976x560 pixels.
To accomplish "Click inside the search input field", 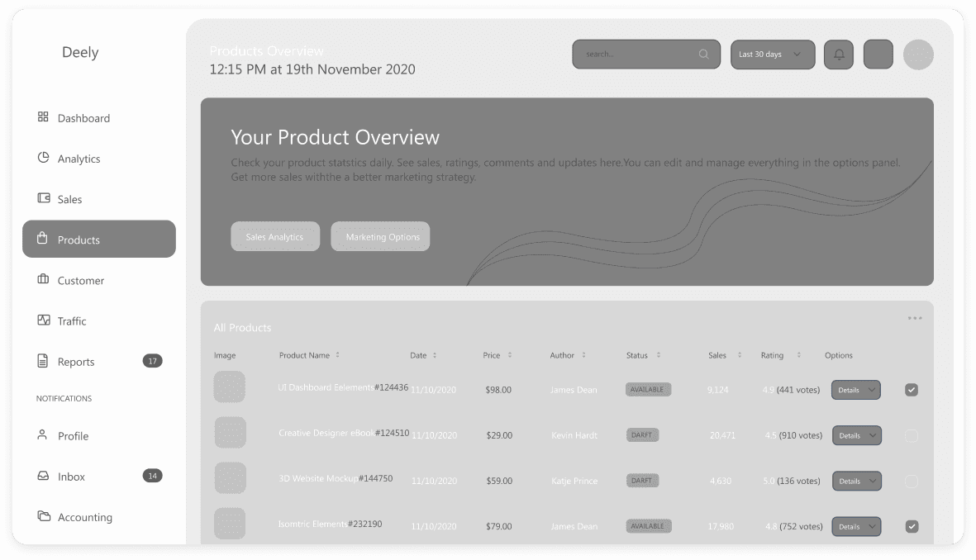I will (x=636, y=54).
